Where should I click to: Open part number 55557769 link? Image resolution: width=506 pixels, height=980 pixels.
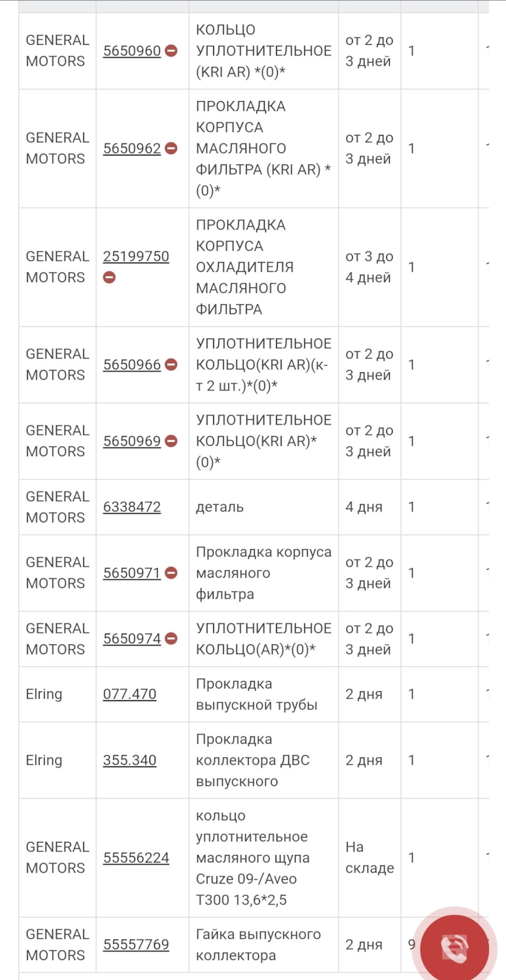click(x=136, y=945)
